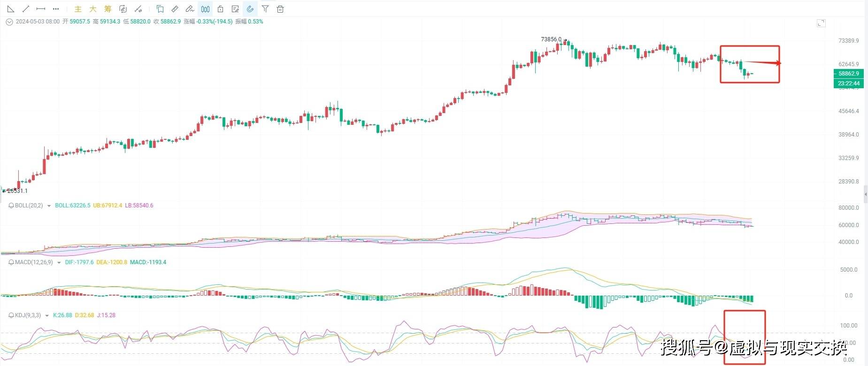Click the UB:67912.4 upper band value

pyautogui.click(x=108, y=206)
